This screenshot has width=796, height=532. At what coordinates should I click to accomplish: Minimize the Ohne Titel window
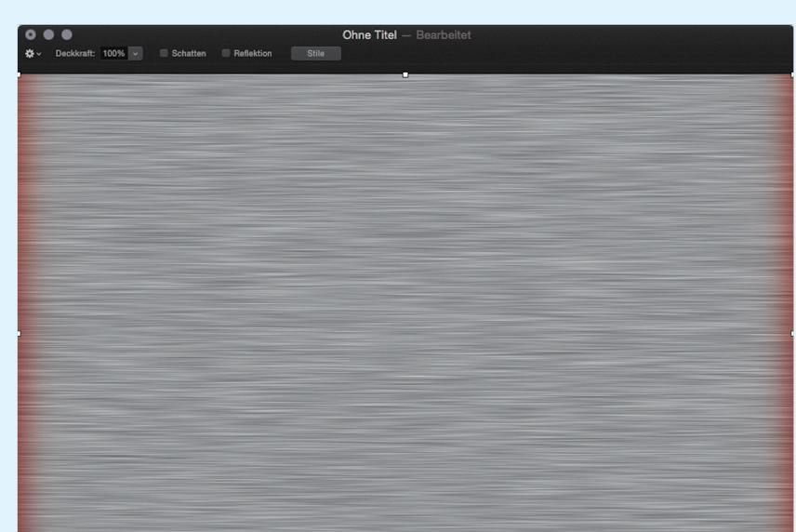(x=48, y=34)
